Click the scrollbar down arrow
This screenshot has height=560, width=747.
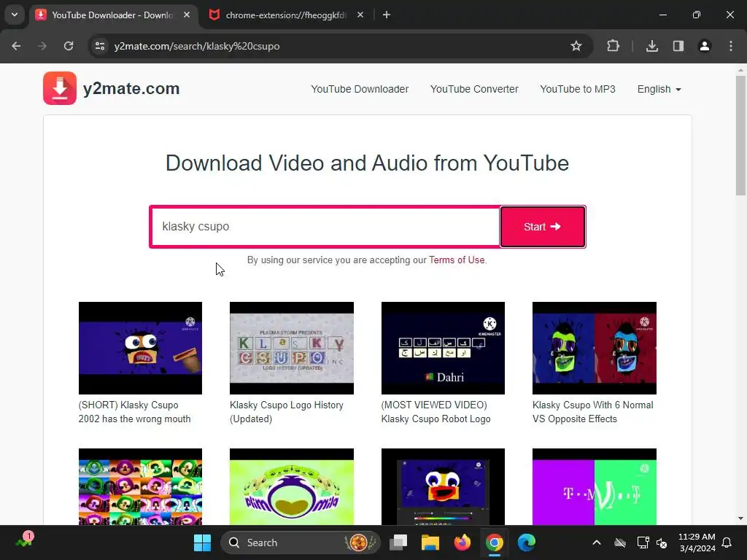click(740, 518)
